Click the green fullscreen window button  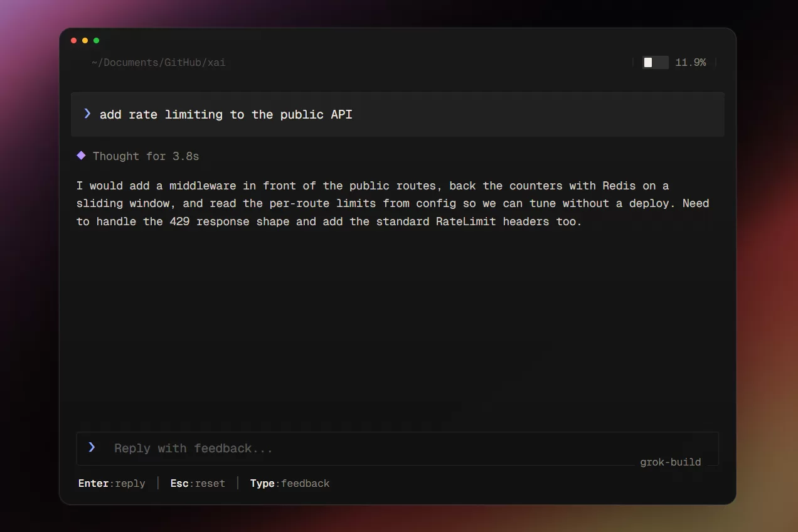[97, 41]
